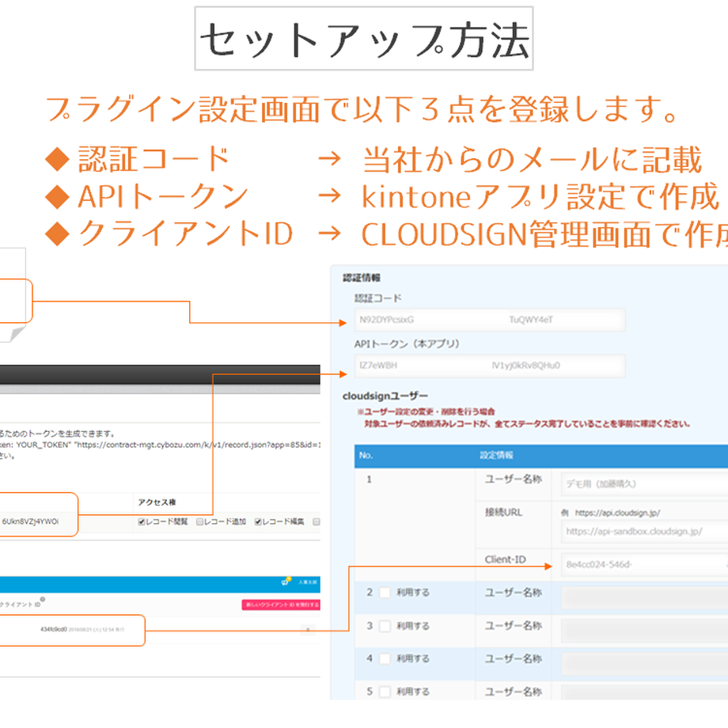Enable 利用する for user No. 5
The image size is (728, 728).
[385, 692]
